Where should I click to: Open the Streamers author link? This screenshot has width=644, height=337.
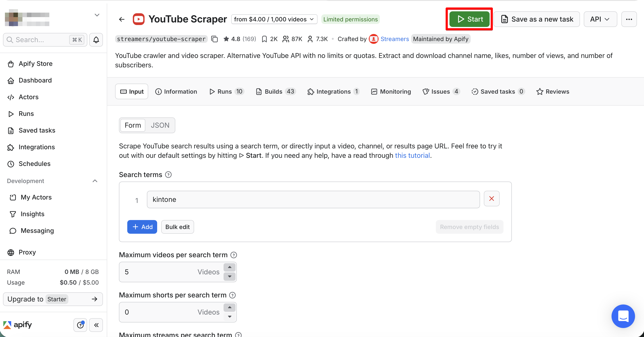[395, 39]
